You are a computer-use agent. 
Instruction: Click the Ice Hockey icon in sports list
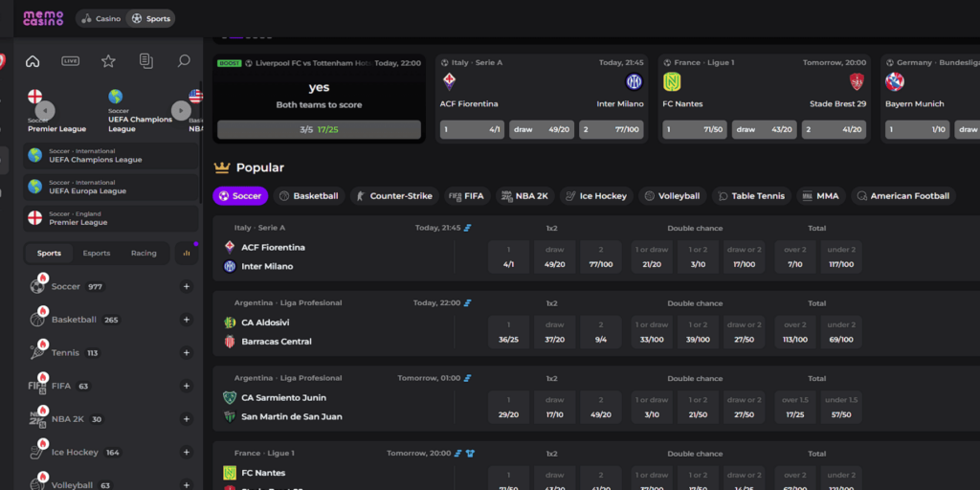pyautogui.click(x=37, y=453)
